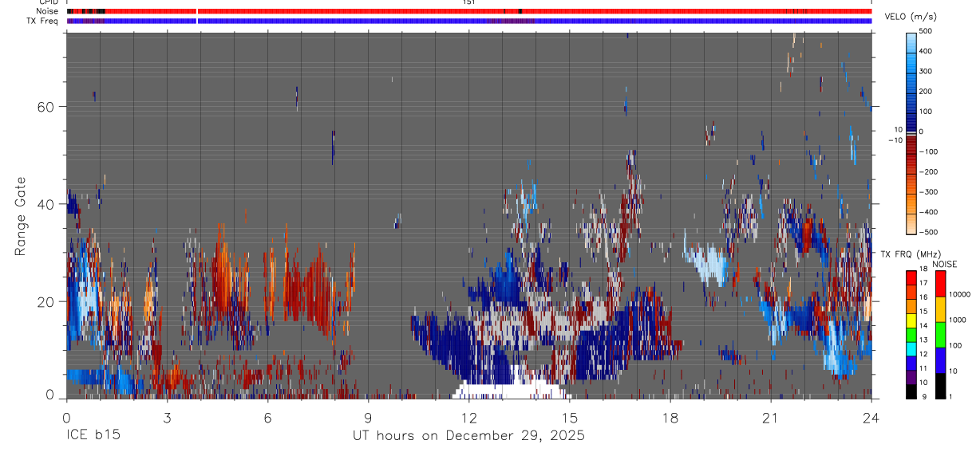Viewport: 980px width, 452px height.
Task: Click the light blue echo patch near hour 19
Action: [x=709, y=265]
